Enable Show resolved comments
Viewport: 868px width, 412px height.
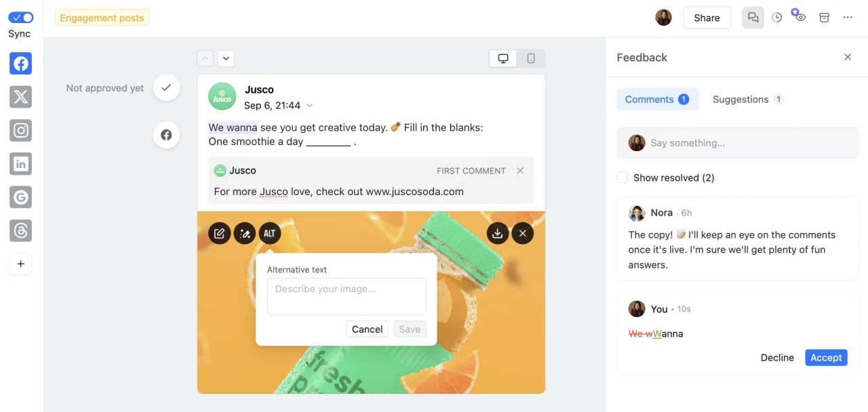pyautogui.click(x=623, y=177)
